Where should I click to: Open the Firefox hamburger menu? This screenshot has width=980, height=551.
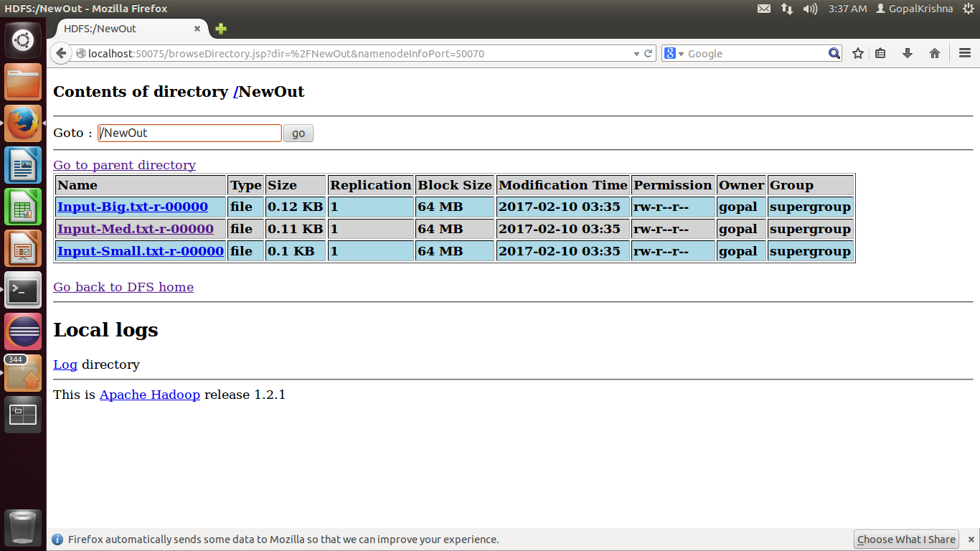coord(964,53)
